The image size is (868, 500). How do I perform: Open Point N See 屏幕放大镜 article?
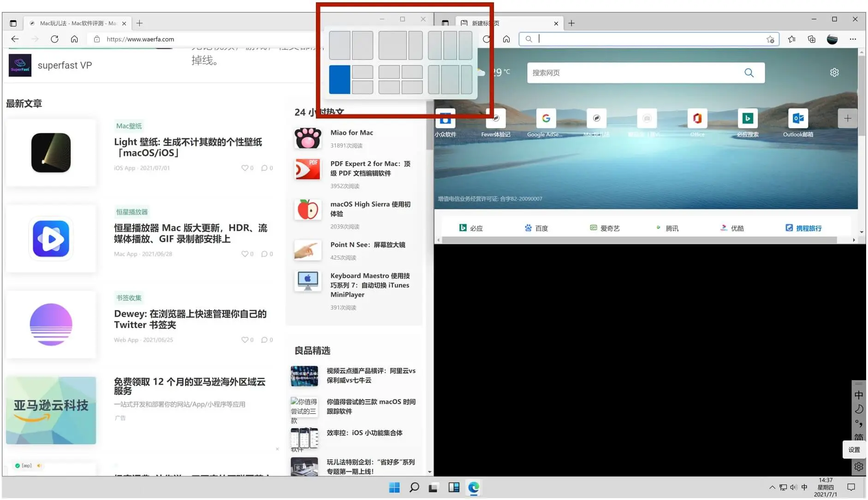(x=368, y=244)
